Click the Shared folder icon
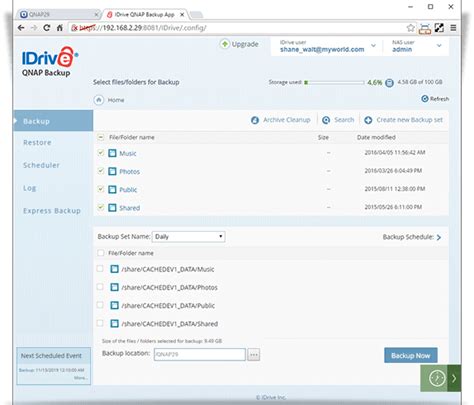 click(x=112, y=208)
